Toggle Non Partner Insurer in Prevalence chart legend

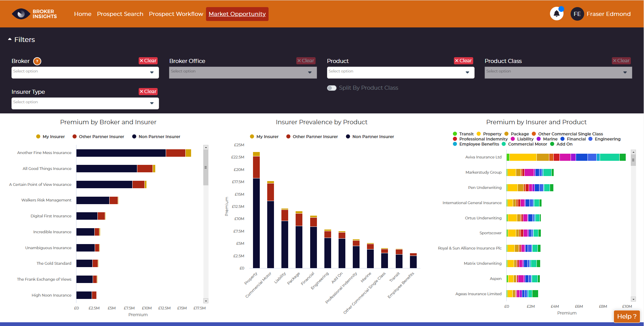[x=370, y=136]
